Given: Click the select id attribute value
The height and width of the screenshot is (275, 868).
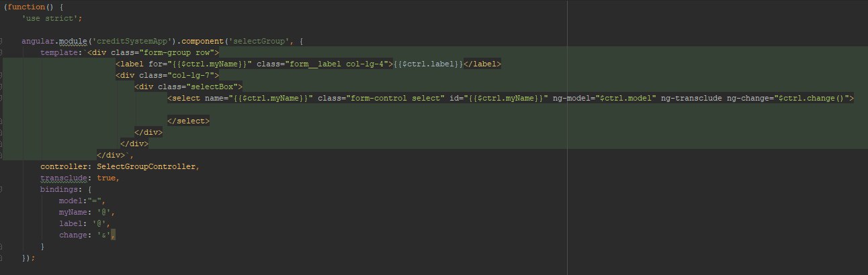Looking at the screenshot, I should tap(507, 98).
